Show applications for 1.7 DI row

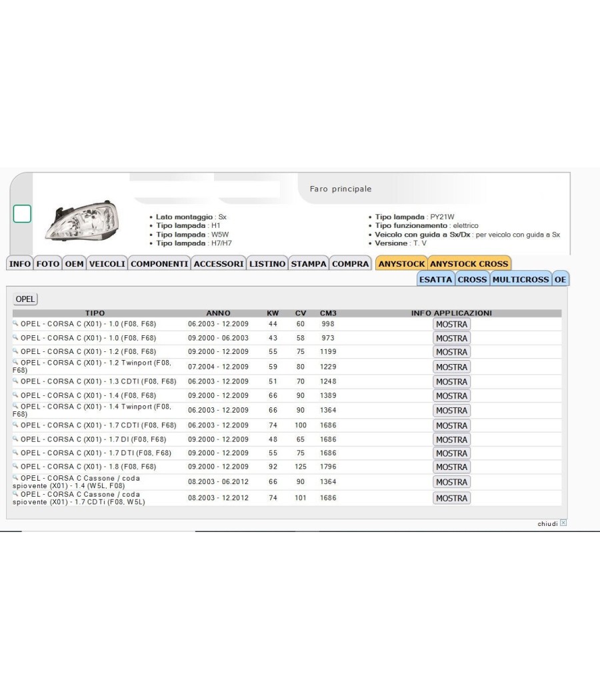[x=452, y=440]
